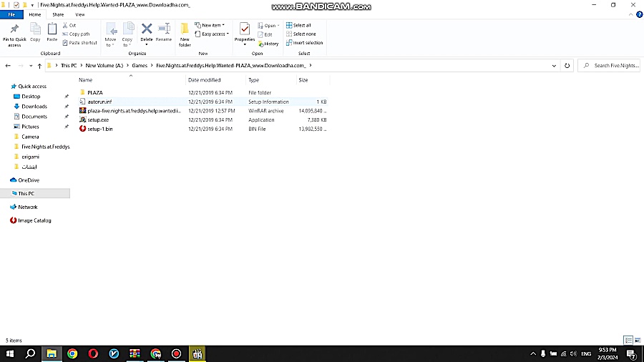Open the Copy to dropdown
The width and height of the screenshot is (644, 362).
click(x=128, y=34)
